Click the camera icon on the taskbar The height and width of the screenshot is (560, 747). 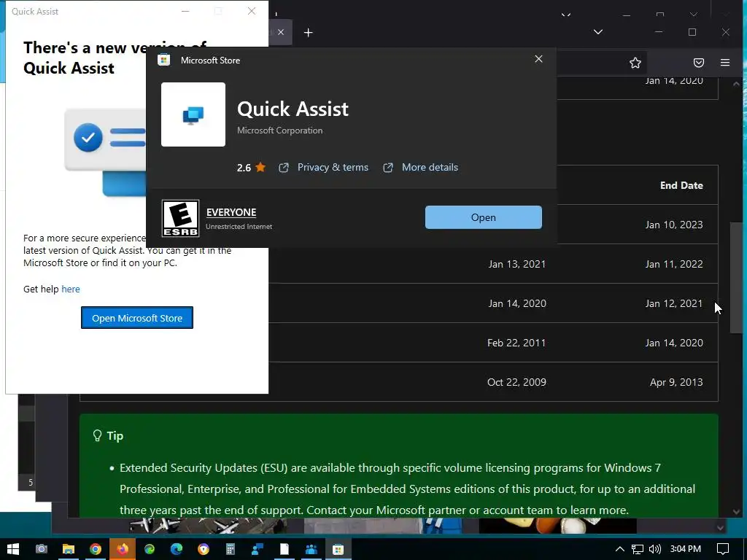tap(42, 549)
